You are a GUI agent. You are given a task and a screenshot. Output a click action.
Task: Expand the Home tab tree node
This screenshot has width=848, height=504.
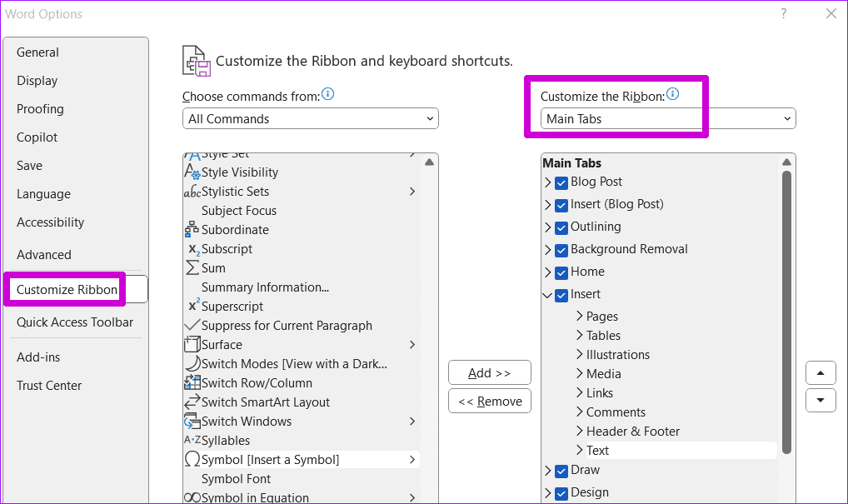pos(547,272)
